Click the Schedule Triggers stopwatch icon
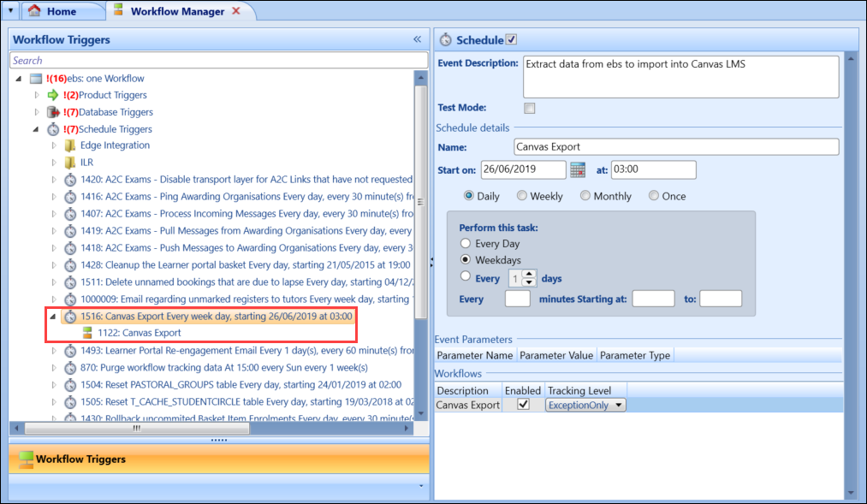Screen dimensions: 867x504 point(53,127)
